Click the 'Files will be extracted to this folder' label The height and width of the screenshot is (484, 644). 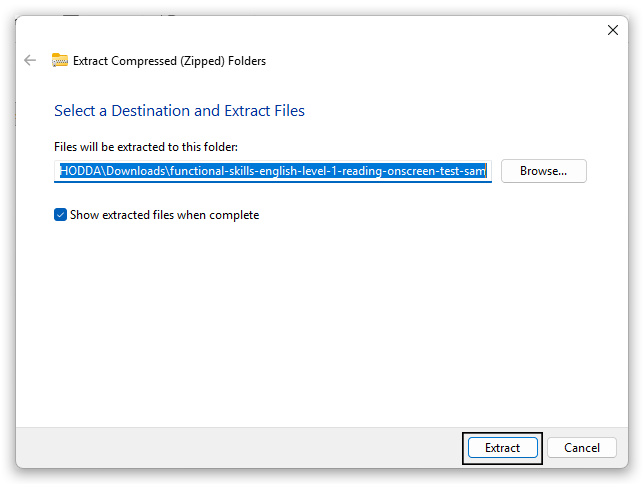click(x=145, y=147)
